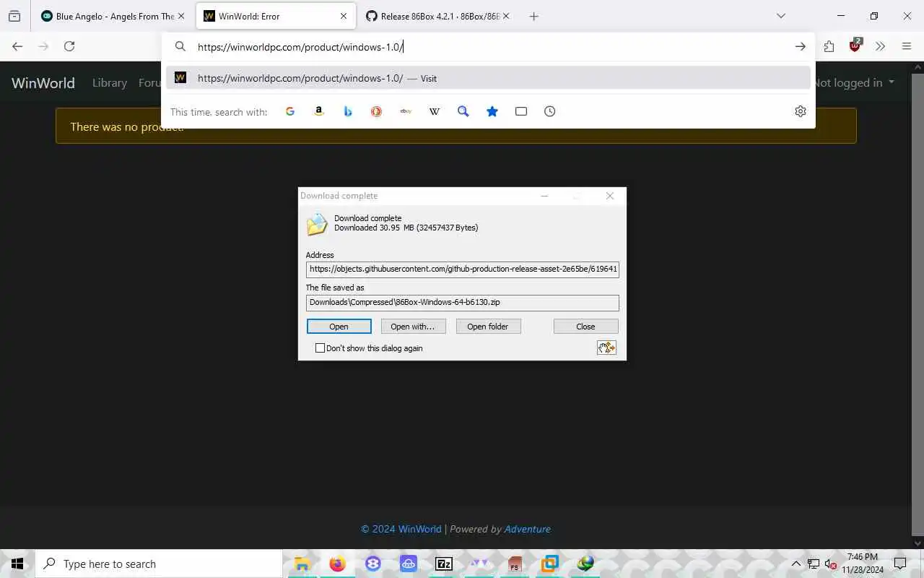Expand the 'Not logged in' dropdown

(x=855, y=82)
